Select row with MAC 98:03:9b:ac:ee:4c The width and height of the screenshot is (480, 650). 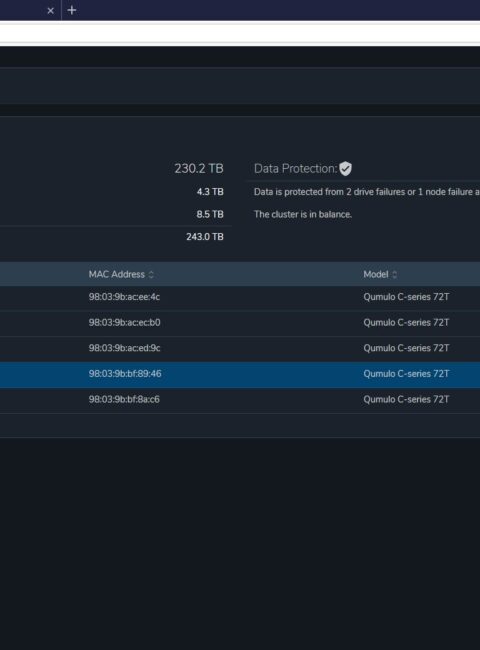[x=240, y=297]
